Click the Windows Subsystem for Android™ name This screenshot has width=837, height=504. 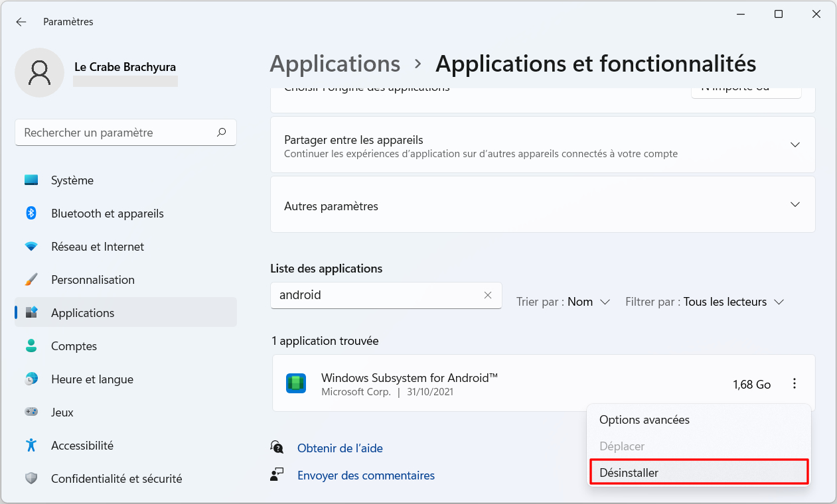(x=410, y=377)
